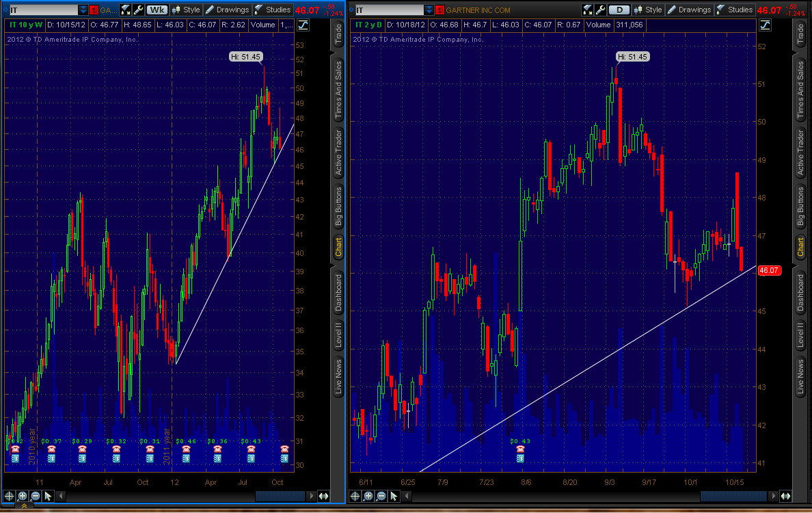The height and width of the screenshot is (513, 812).
Task: Click the left chart horizontal scrollbar thumb
Action: coord(280,496)
